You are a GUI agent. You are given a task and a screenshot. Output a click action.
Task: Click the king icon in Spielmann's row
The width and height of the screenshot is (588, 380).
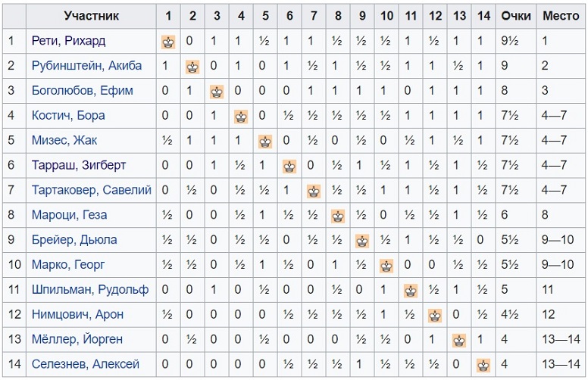coord(411,291)
